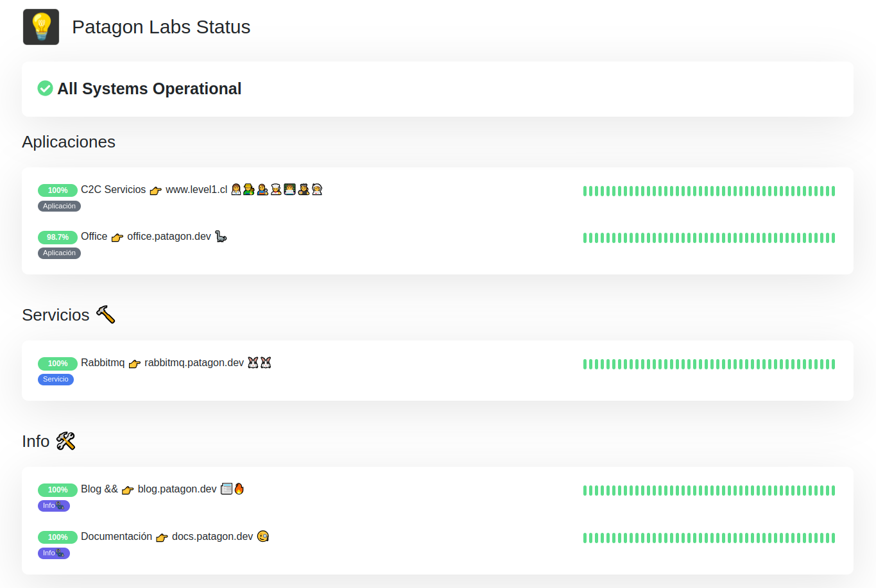Image resolution: width=876 pixels, height=588 pixels.
Task: Click the C2C Servicios uptime history bar
Action: click(709, 191)
